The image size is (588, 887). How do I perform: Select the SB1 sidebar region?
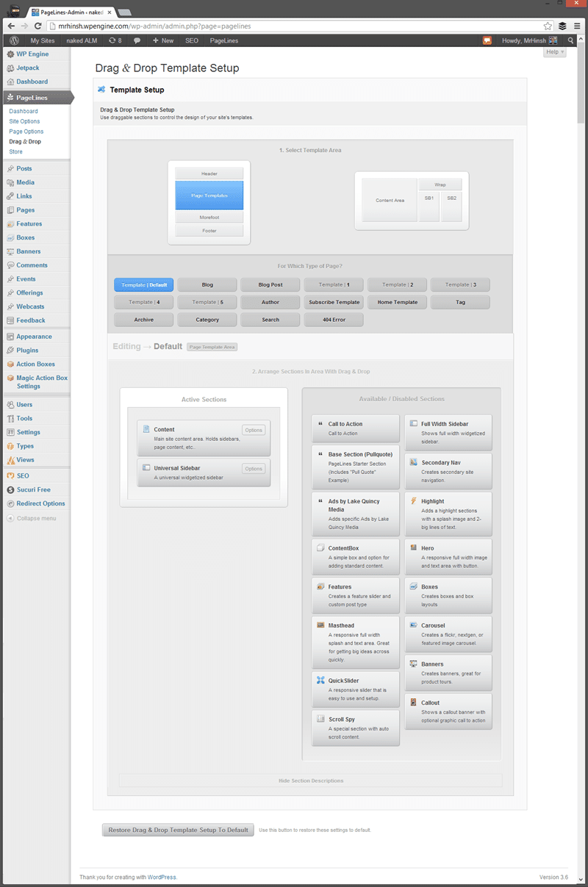click(x=429, y=207)
